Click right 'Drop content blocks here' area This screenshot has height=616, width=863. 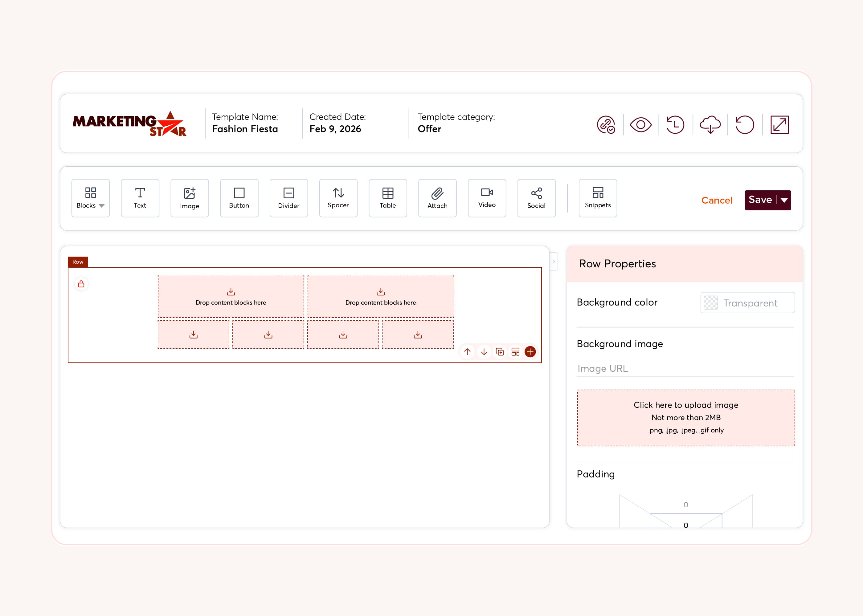[x=381, y=297]
